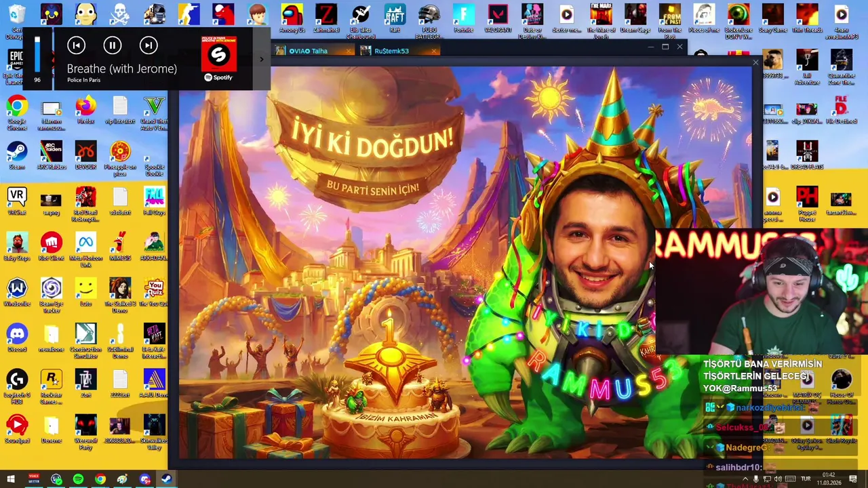Open Steam desktop shortcut
This screenshot has width=868, height=488.
[17, 156]
